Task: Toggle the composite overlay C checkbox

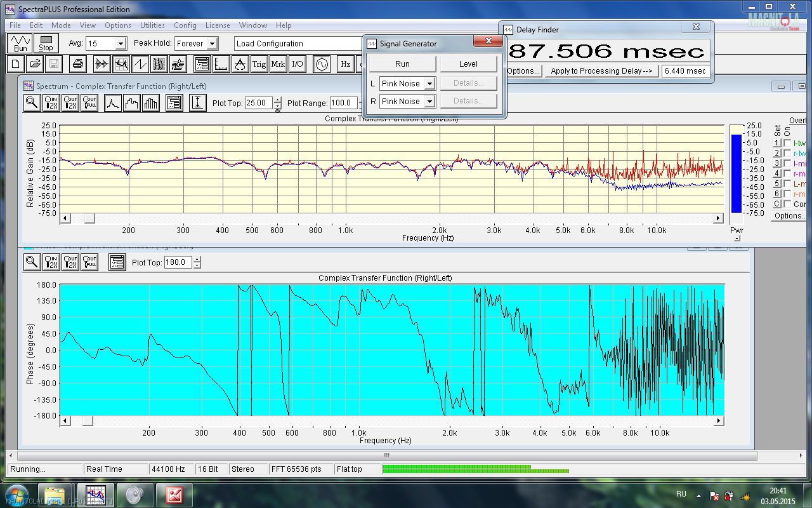Action: point(787,204)
